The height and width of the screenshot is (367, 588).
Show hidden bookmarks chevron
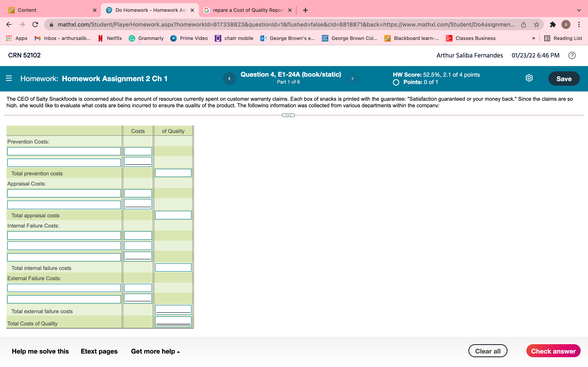[x=533, y=38]
